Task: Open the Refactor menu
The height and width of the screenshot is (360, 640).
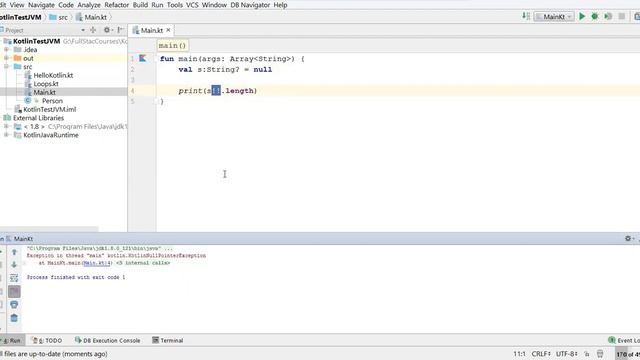Action: [x=116, y=5]
